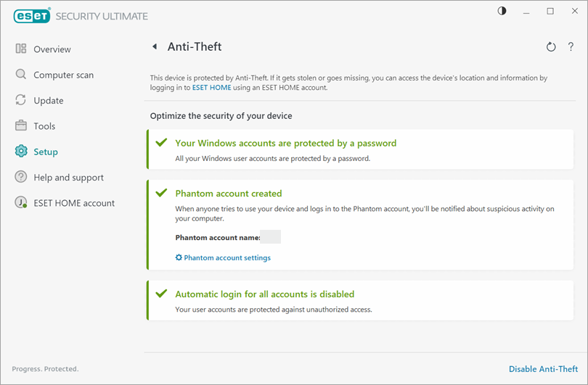Click the Overview sidebar icon

pyautogui.click(x=21, y=49)
